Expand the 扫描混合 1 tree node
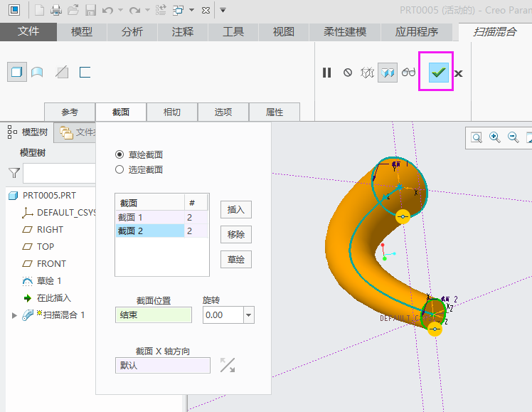The width and height of the screenshot is (532, 412). pyautogui.click(x=14, y=315)
